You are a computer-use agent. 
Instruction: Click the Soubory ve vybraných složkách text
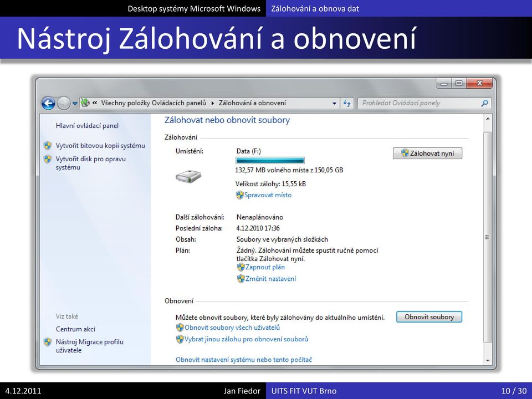click(x=282, y=239)
